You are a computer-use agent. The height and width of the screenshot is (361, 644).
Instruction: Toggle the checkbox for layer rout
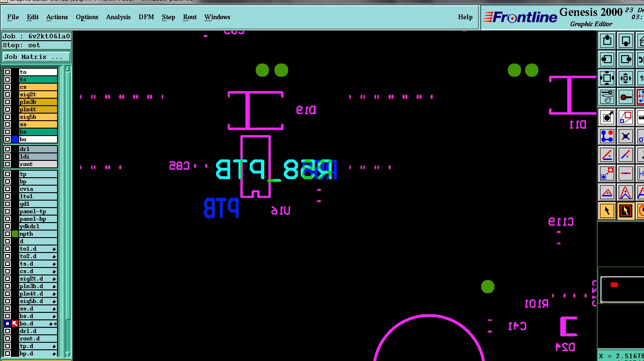point(7,164)
